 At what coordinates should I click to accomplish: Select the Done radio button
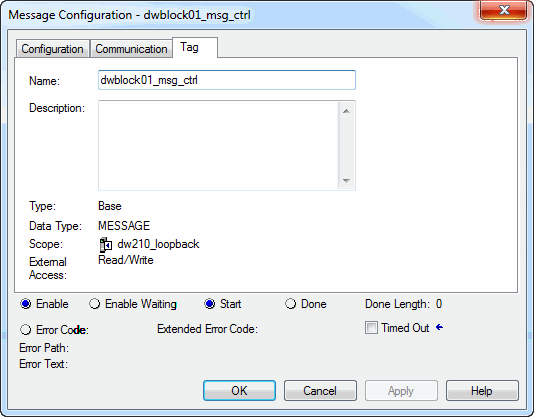(x=290, y=304)
